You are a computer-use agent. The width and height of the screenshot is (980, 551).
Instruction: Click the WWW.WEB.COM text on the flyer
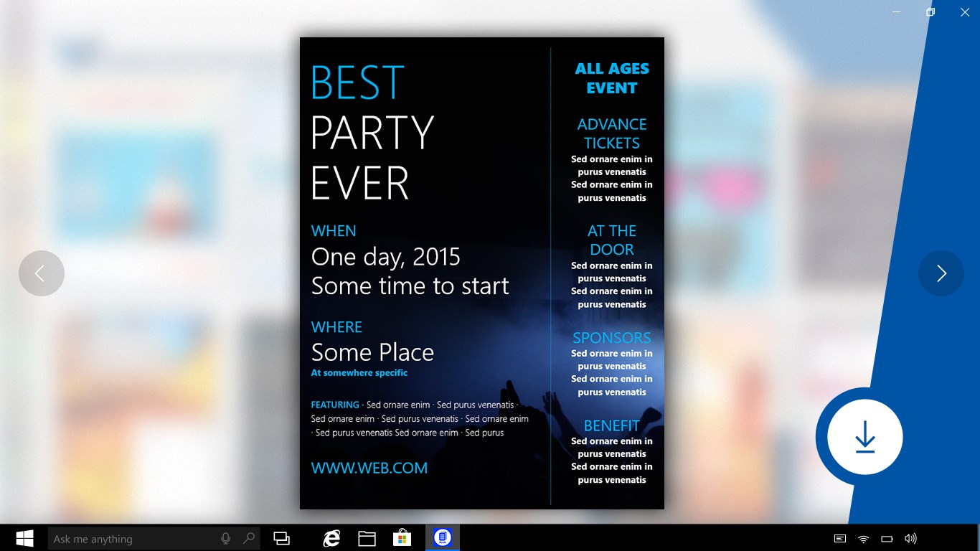369,468
